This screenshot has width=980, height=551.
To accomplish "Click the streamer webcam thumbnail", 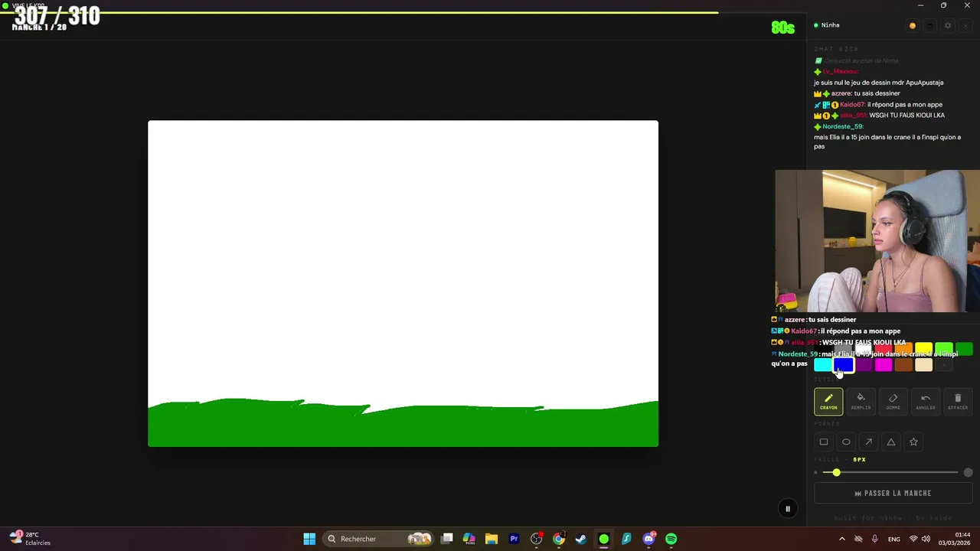I will 877,241.
